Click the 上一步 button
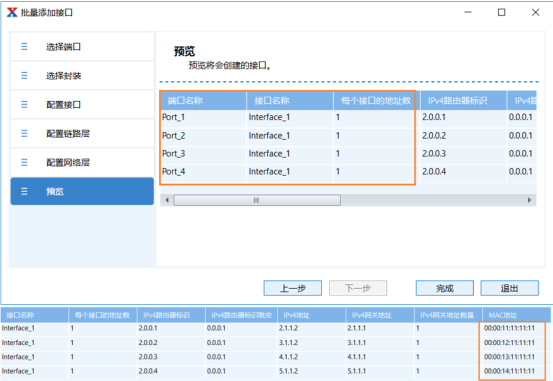 (x=292, y=288)
